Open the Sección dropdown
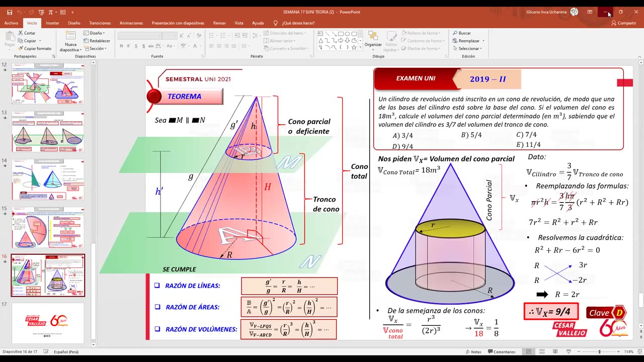Viewport: 644px width, 362px height. click(96, 49)
